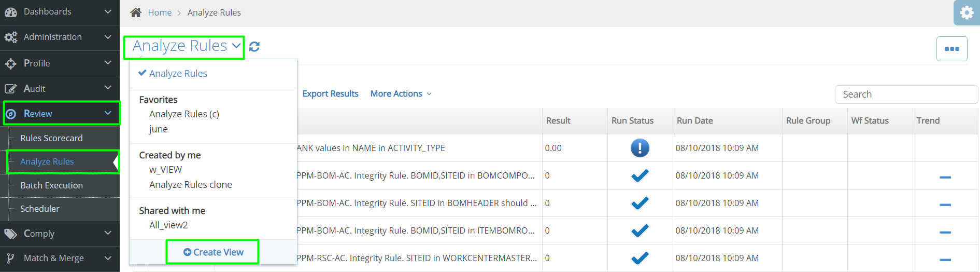Click the exclamation run status icon
The image size is (980, 272).
640,148
